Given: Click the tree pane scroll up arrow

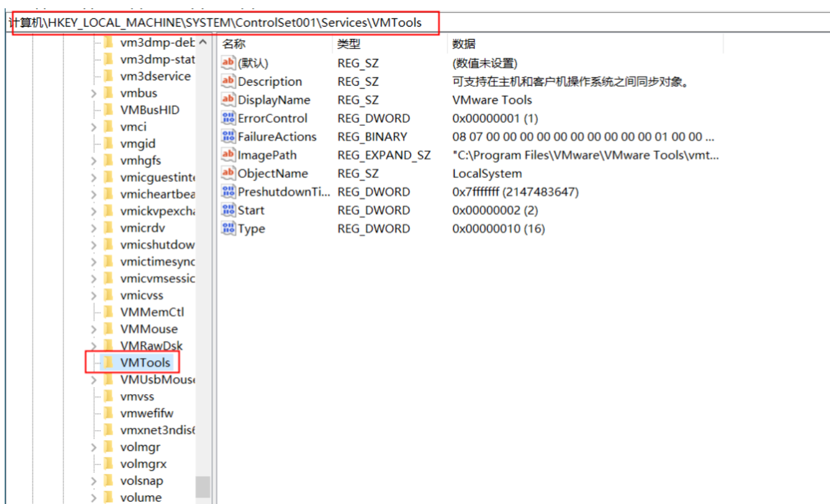Looking at the screenshot, I should pyautogui.click(x=203, y=43).
